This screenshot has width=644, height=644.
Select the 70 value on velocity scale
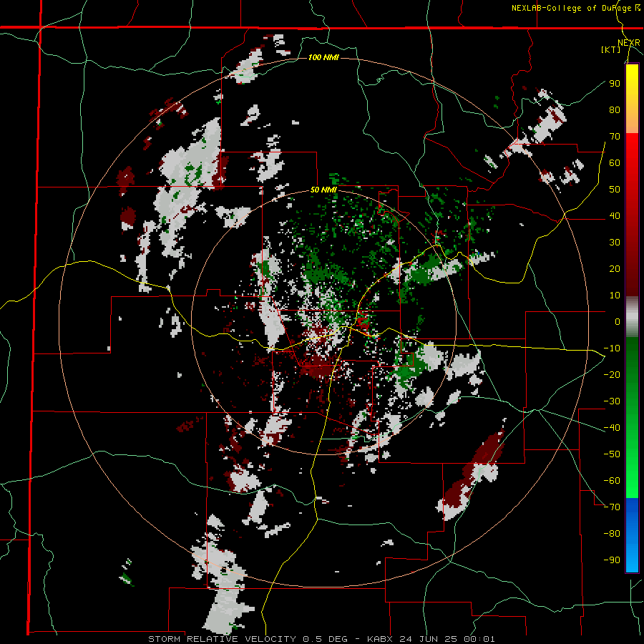pos(615,137)
